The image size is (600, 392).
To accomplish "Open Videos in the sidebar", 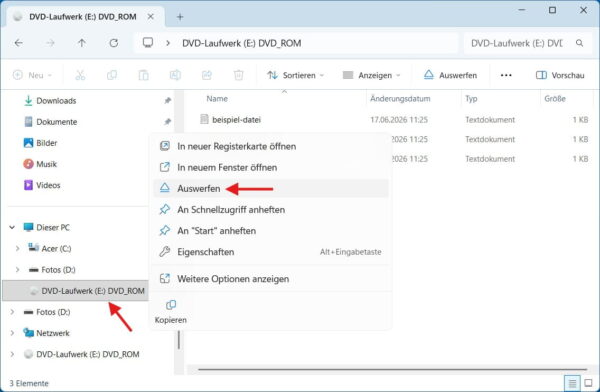I will (x=48, y=185).
